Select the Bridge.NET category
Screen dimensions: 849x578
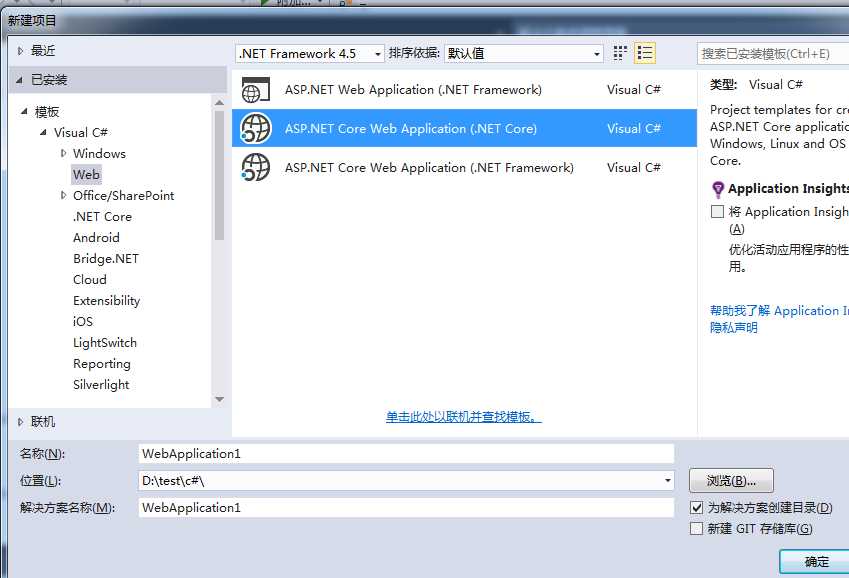click(106, 258)
